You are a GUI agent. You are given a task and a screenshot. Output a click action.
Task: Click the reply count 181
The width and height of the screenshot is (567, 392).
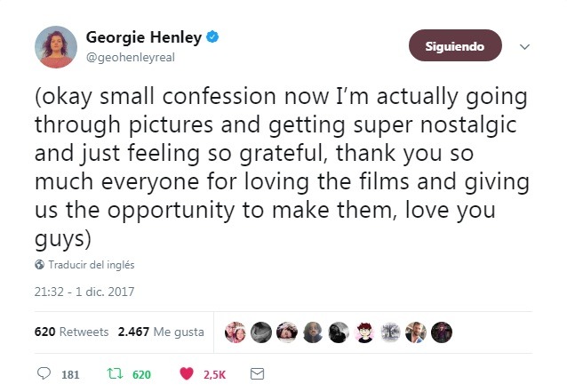[x=70, y=375]
